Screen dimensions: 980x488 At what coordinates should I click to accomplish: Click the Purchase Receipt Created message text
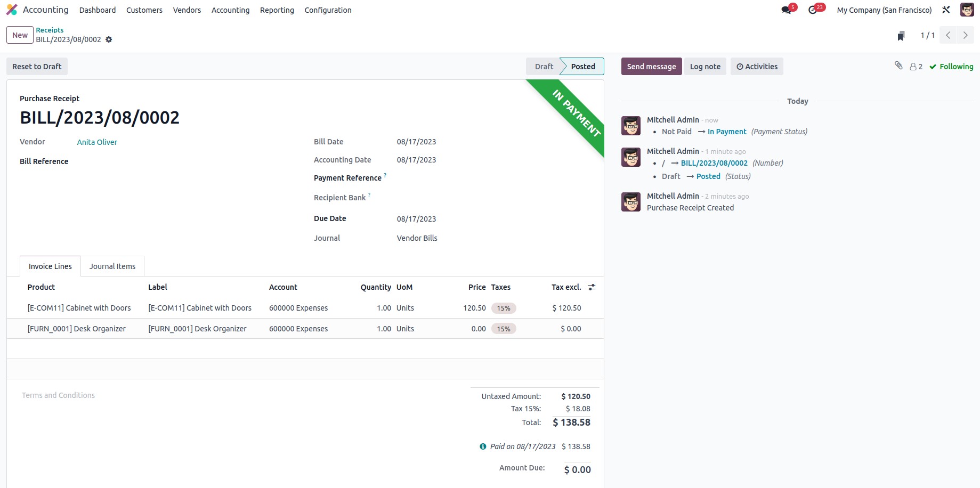coord(690,208)
